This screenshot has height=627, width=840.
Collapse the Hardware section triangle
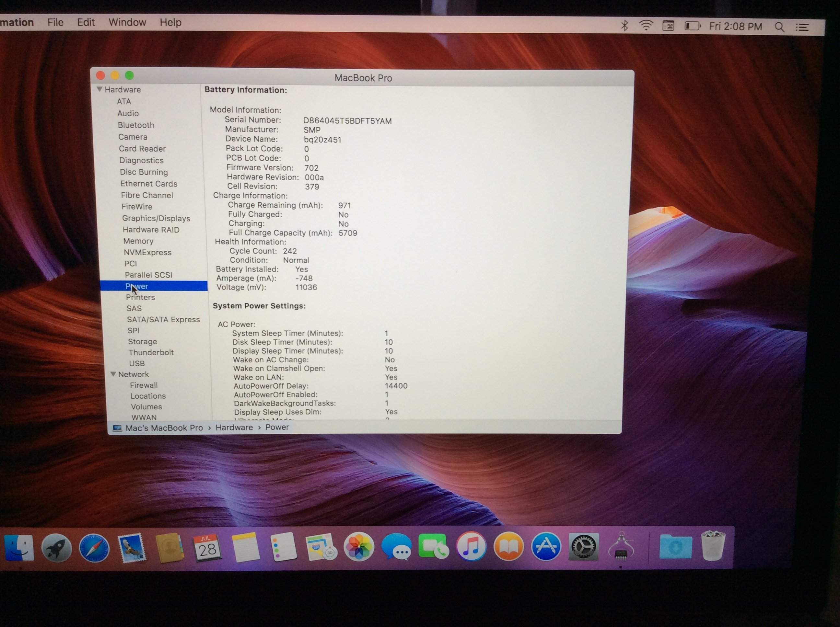click(x=99, y=89)
